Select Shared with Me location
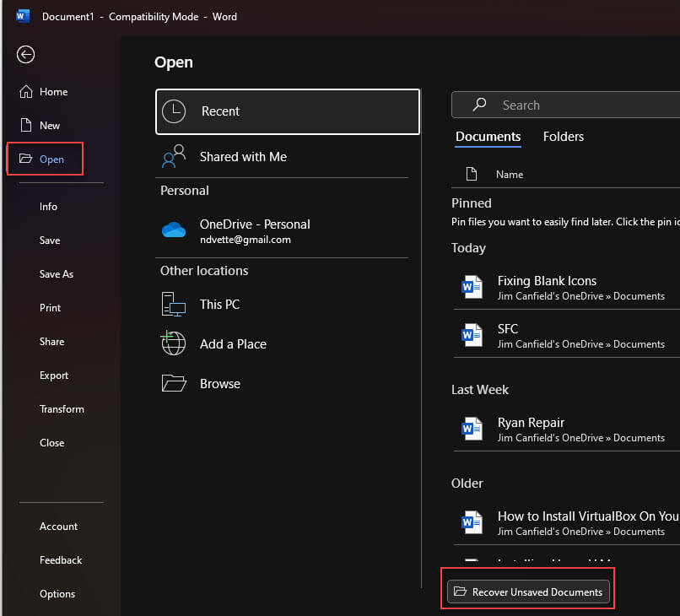Screen dimensions: 680x616 click(x=282, y=157)
